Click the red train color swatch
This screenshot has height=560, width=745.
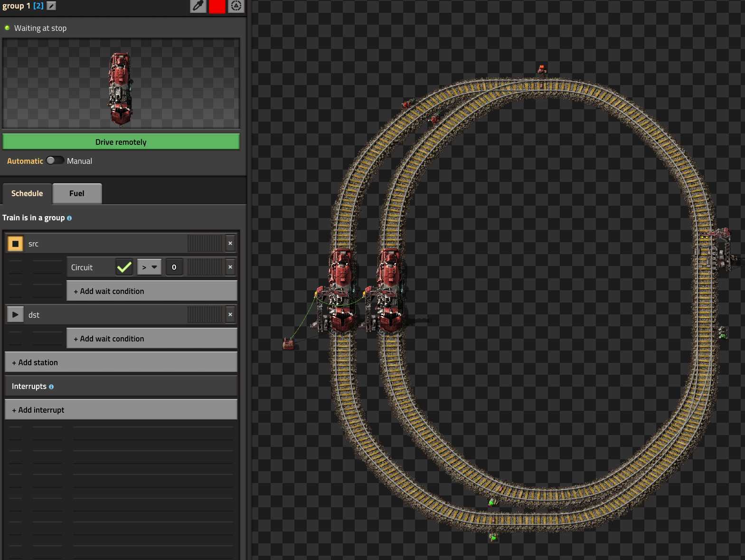tap(217, 6)
